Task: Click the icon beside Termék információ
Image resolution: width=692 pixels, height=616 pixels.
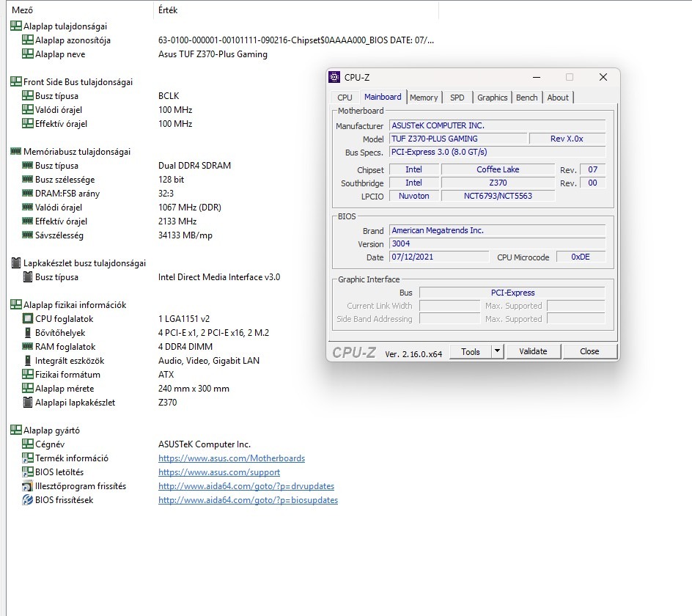Action: point(27,458)
